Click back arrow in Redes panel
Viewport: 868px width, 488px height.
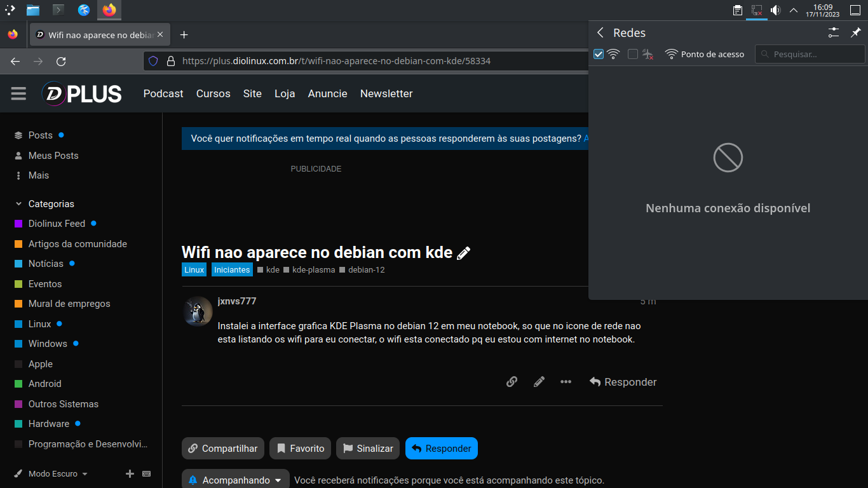600,33
